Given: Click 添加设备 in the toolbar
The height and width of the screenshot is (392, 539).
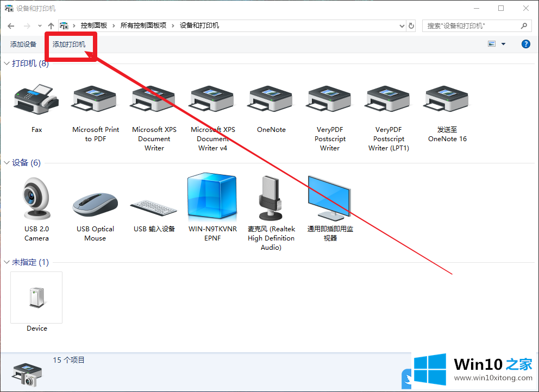Looking at the screenshot, I should pyautogui.click(x=23, y=45).
